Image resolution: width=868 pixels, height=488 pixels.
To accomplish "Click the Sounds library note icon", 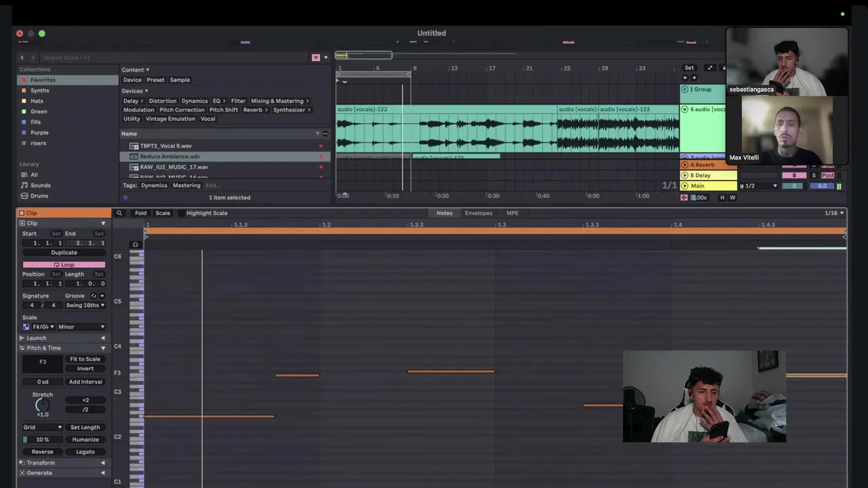I will (x=24, y=185).
